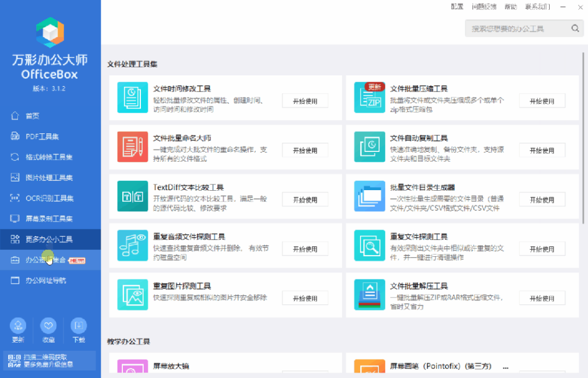Click 开始使用 for 重复图片探测工具
Screen dimensions: 588x378
point(305,299)
